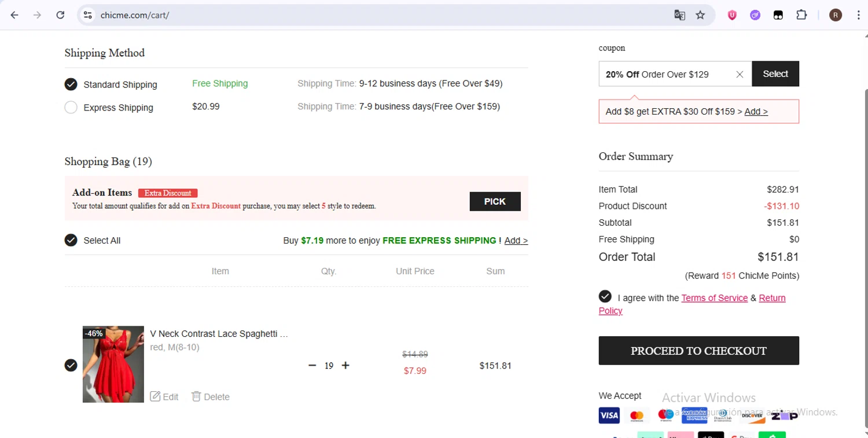Click the Discover payment icon
This screenshot has height=438, width=868.
point(752,415)
